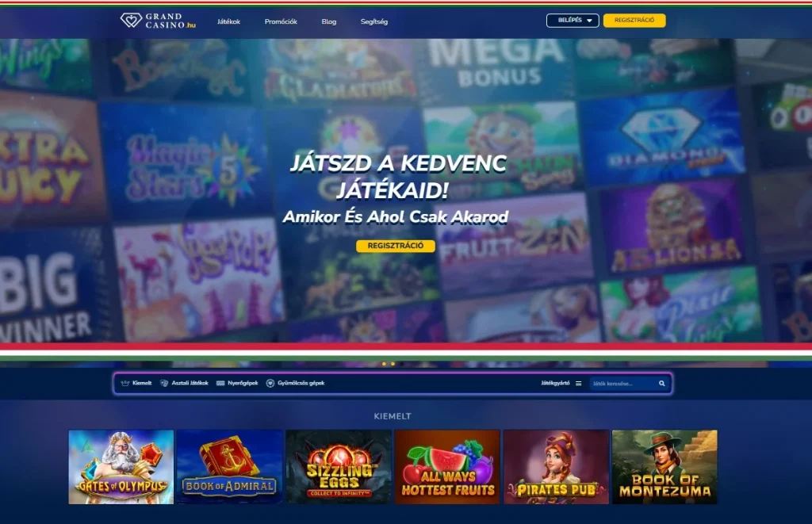Click the search magnifier icon

662,384
